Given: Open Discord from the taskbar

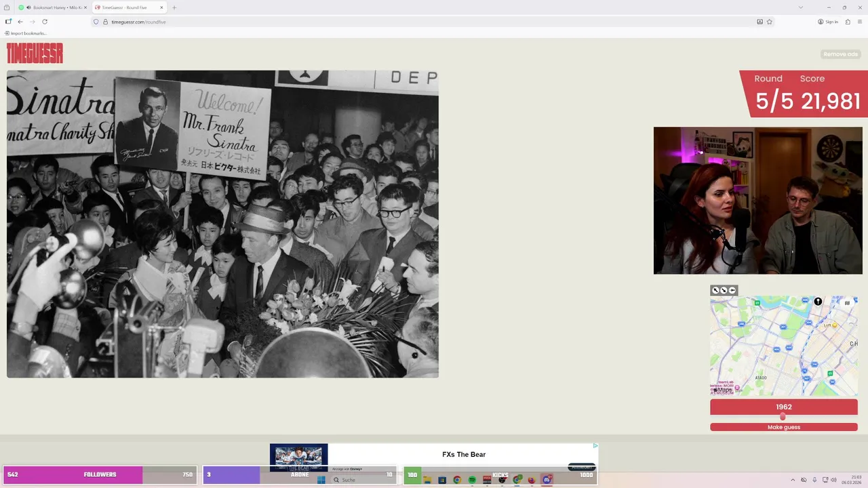Looking at the screenshot, I should coord(547,480).
